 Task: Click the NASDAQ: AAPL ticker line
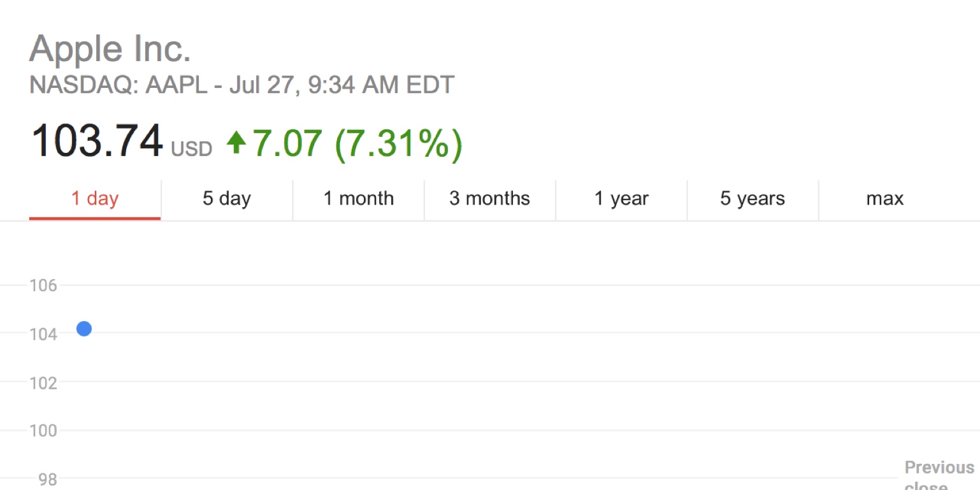241,85
